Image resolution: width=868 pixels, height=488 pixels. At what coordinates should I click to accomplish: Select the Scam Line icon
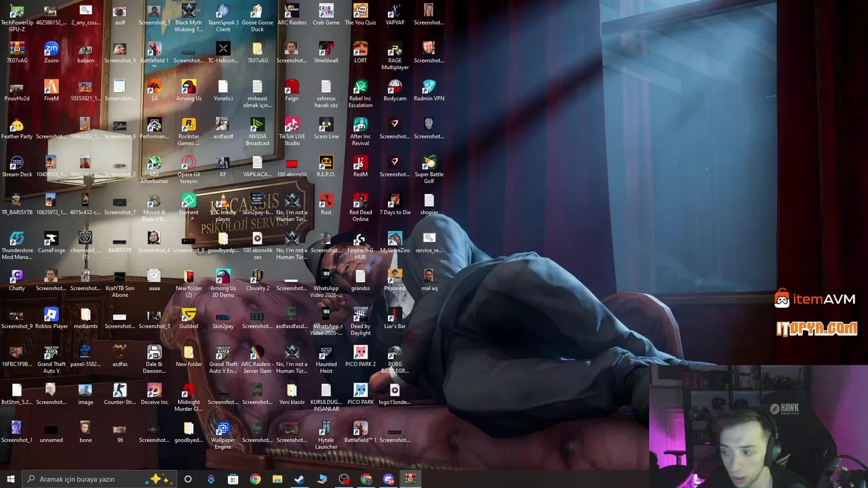[x=326, y=128]
